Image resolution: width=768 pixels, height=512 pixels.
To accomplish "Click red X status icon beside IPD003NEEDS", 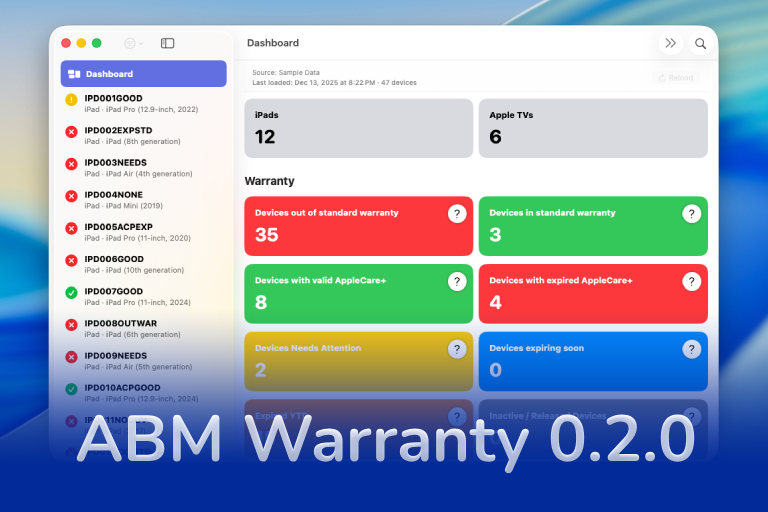I will coord(72,164).
